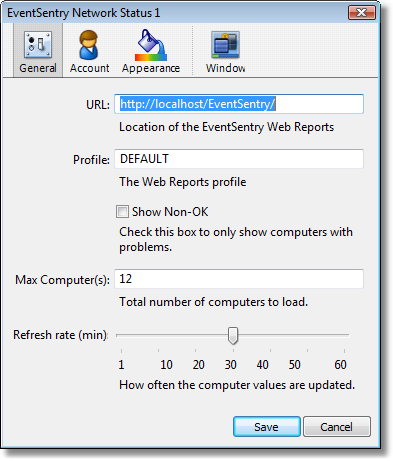Enable the Show Non-OK checkbox
Screen dimensions: 393x461
(122, 212)
